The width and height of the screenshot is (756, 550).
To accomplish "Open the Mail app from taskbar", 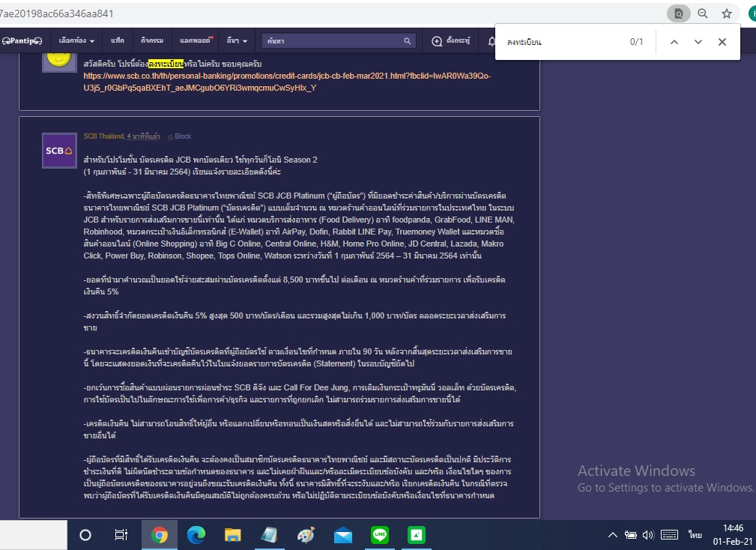I will point(343,536).
